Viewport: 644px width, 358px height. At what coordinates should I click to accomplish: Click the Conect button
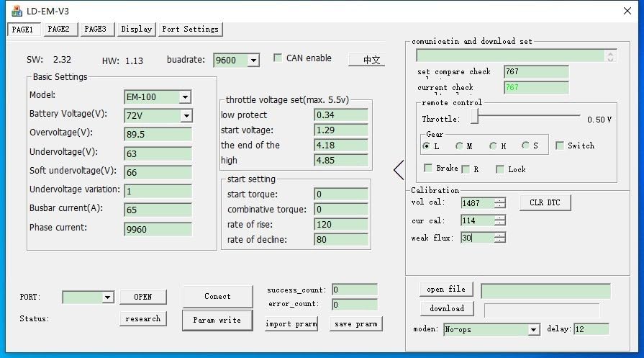[x=218, y=296]
